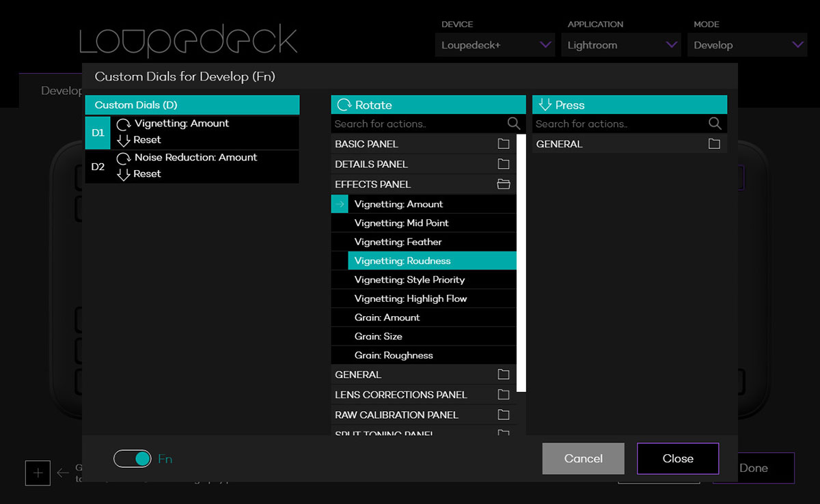
Task: Select Grain: Amount action
Action: (432, 318)
